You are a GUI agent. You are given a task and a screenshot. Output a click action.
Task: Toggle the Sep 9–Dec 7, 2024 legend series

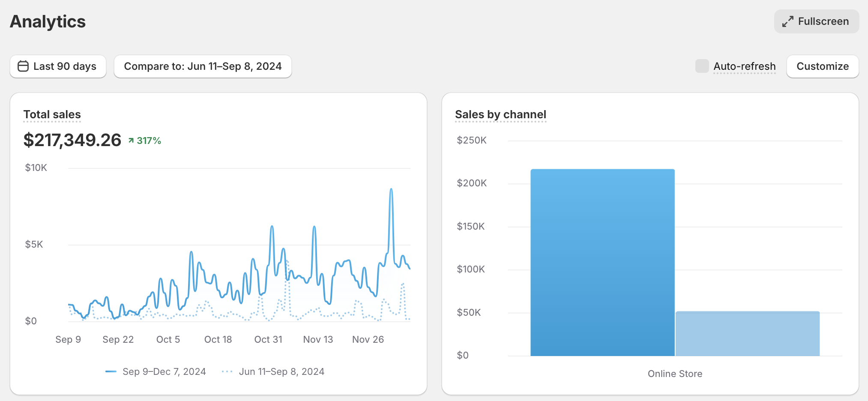pyautogui.click(x=156, y=371)
